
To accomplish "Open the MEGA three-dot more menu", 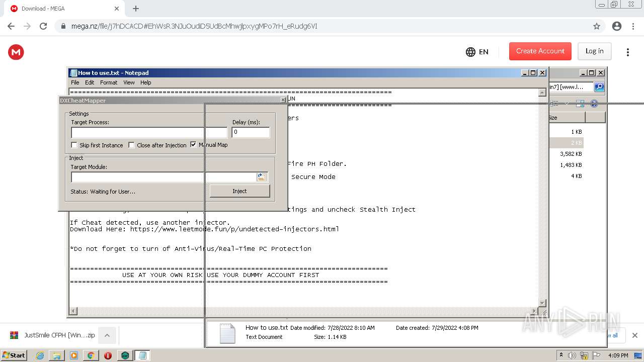I will [627, 52].
